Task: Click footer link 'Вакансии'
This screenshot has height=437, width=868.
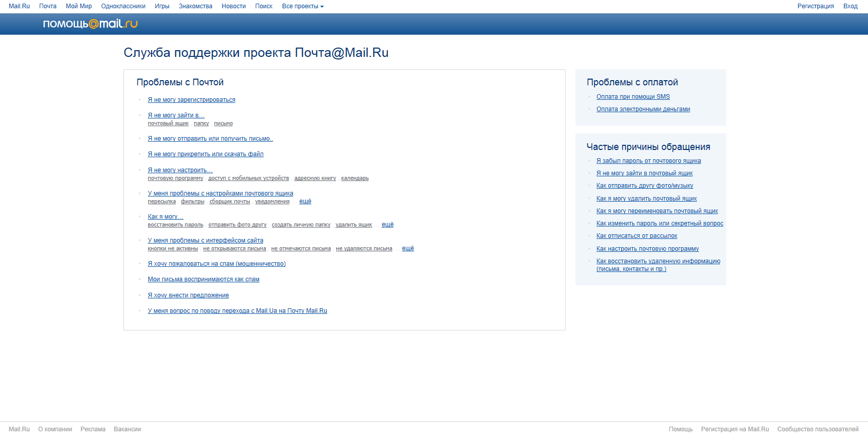Action: [x=127, y=429]
